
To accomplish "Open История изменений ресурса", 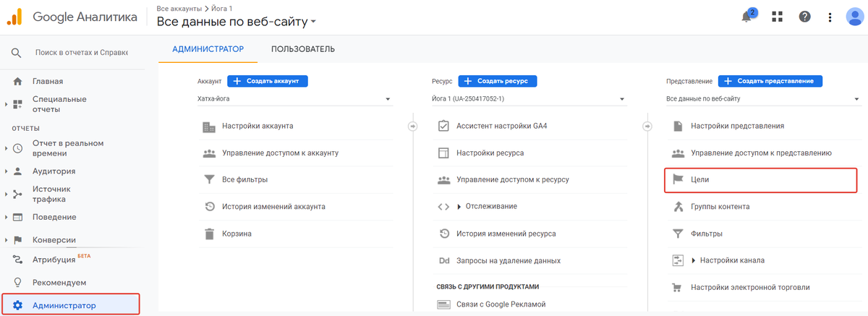I will pyautogui.click(x=506, y=234).
